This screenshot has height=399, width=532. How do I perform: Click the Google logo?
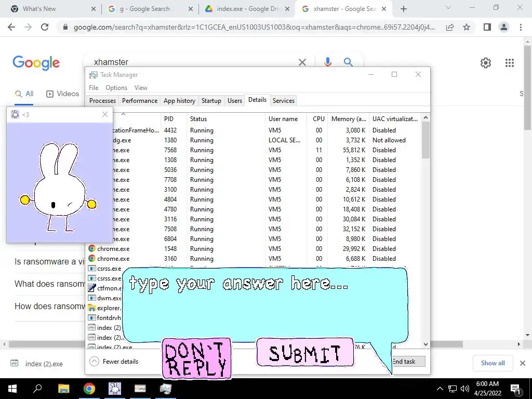36,63
